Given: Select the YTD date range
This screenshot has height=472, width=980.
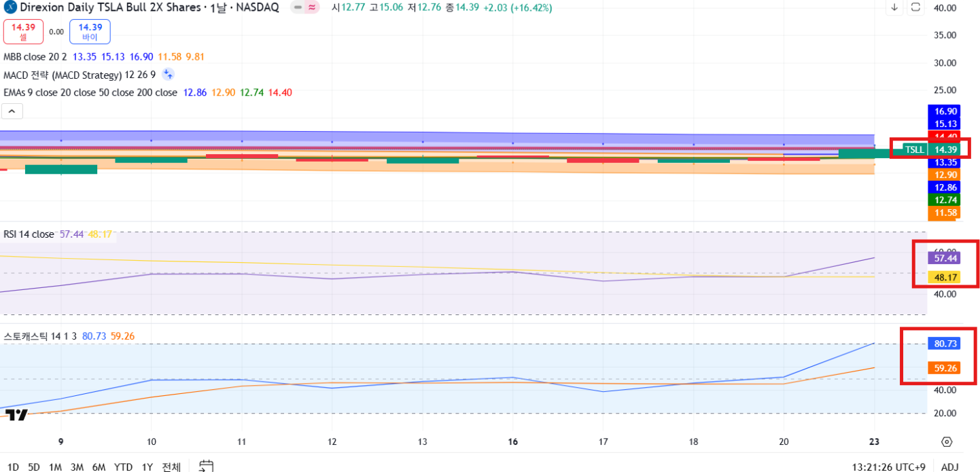Looking at the screenshot, I should (x=123, y=467).
